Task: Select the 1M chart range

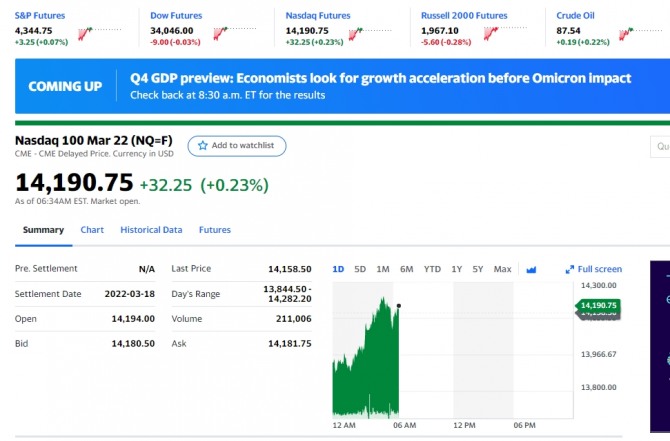Action: tap(383, 269)
